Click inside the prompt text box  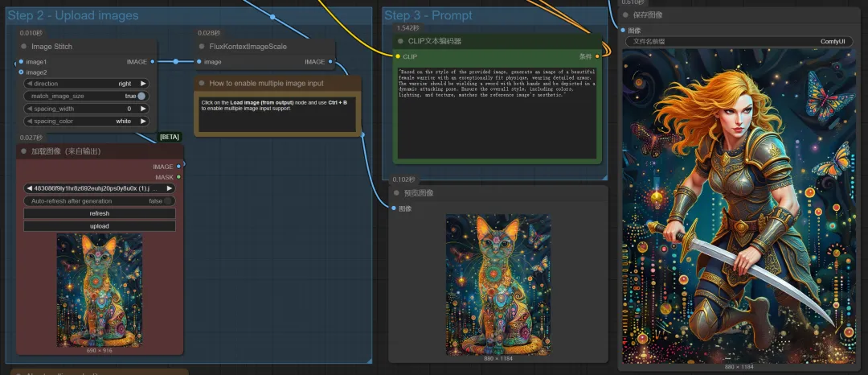(x=497, y=113)
